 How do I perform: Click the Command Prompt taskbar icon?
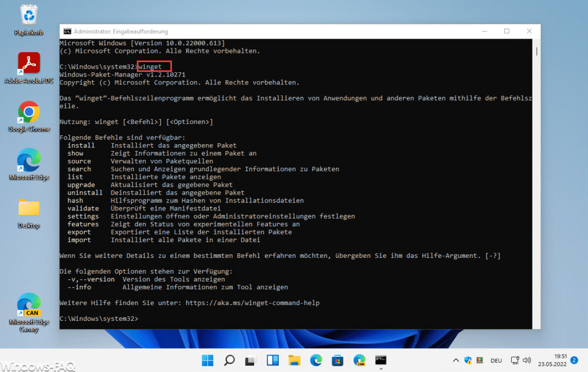(381, 360)
